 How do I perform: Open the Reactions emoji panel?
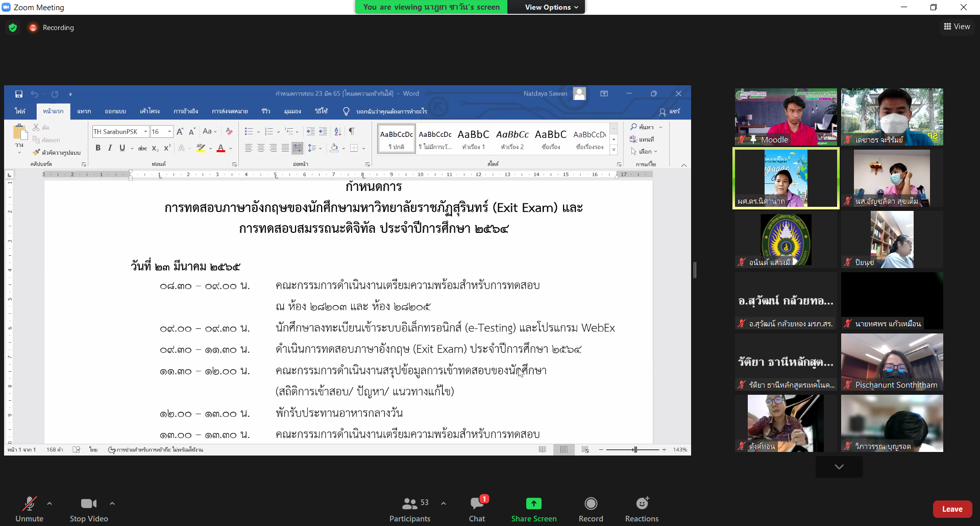pyautogui.click(x=642, y=504)
